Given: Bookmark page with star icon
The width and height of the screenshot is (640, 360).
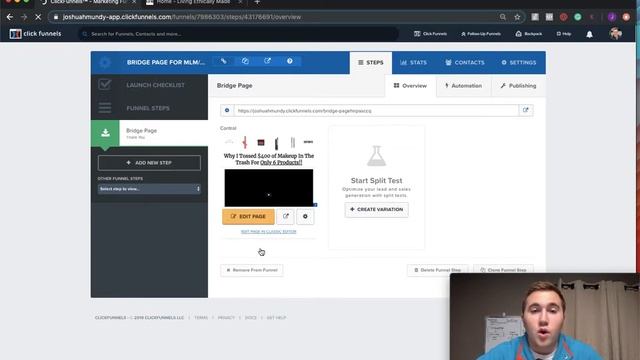Looking at the screenshot, I should pyautogui.click(x=517, y=17).
